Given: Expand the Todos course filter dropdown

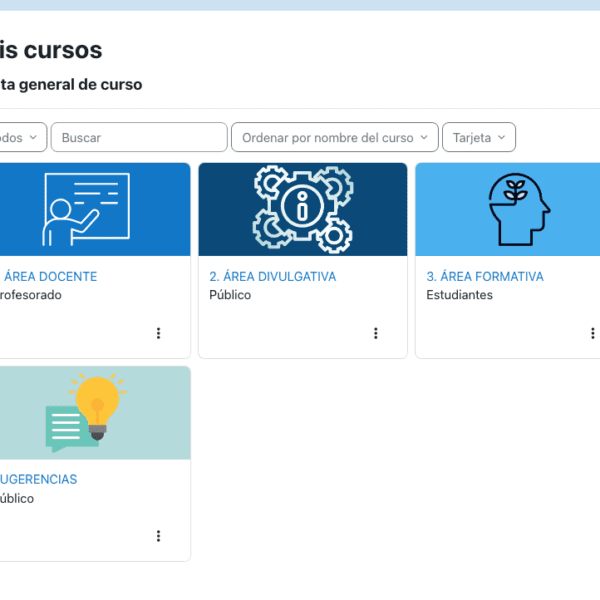Looking at the screenshot, I should coord(20,137).
